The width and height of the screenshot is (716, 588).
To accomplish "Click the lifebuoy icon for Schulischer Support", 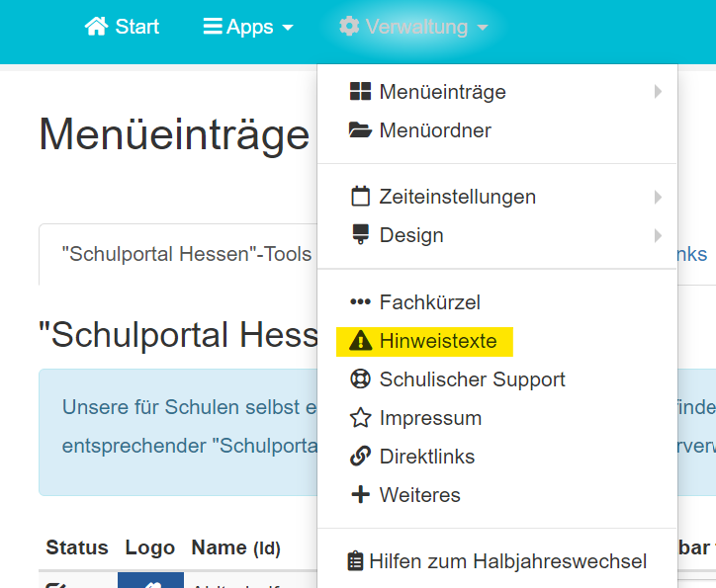I will [360, 379].
